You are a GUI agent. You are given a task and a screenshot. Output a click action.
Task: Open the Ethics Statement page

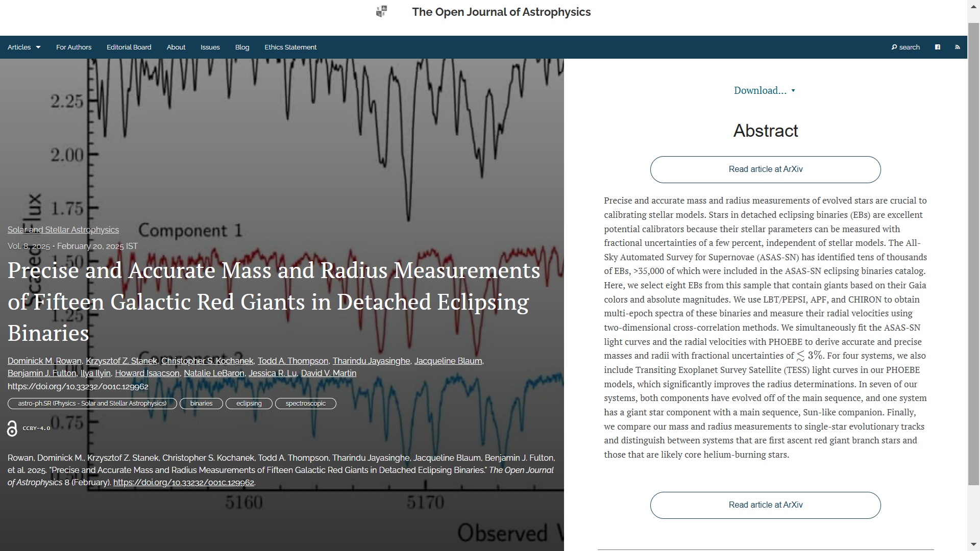[290, 47]
